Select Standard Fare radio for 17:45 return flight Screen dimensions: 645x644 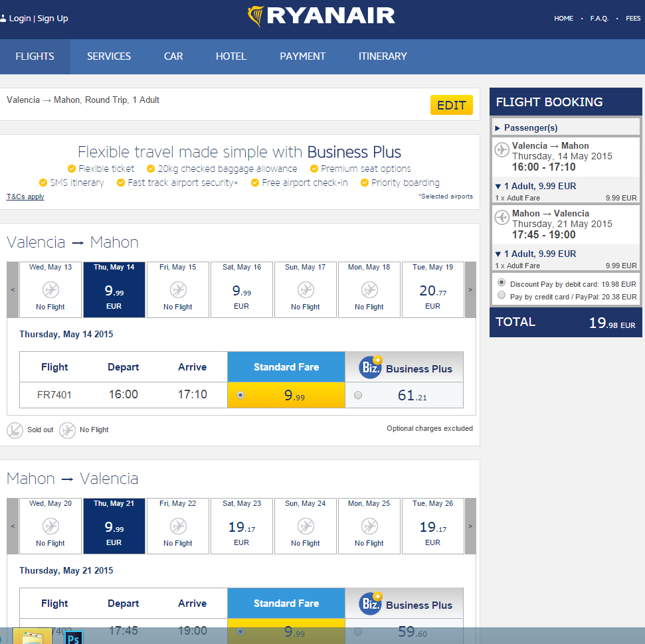point(240,631)
